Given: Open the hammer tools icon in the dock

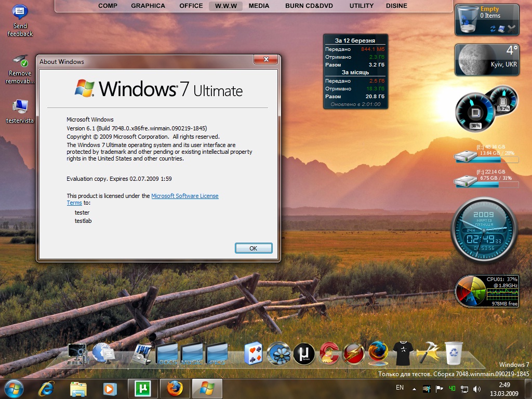Looking at the screenshot, I should [428, 353].
